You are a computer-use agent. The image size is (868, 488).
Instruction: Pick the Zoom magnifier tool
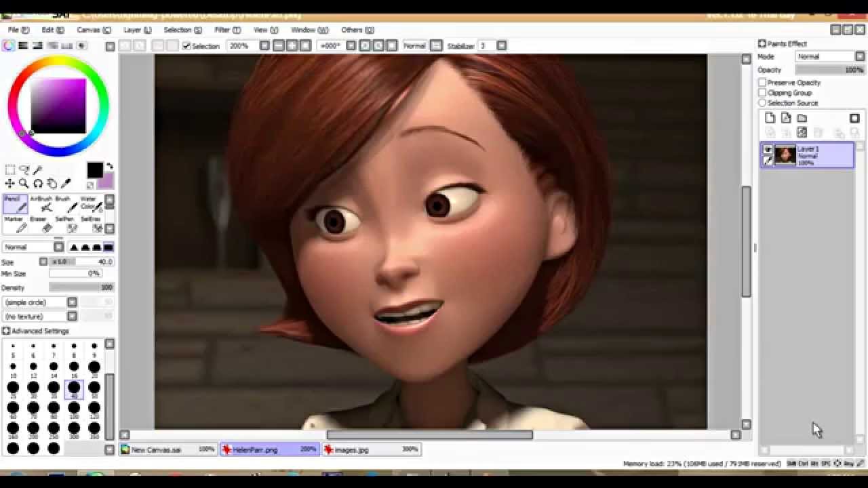(x=24, y=184)
